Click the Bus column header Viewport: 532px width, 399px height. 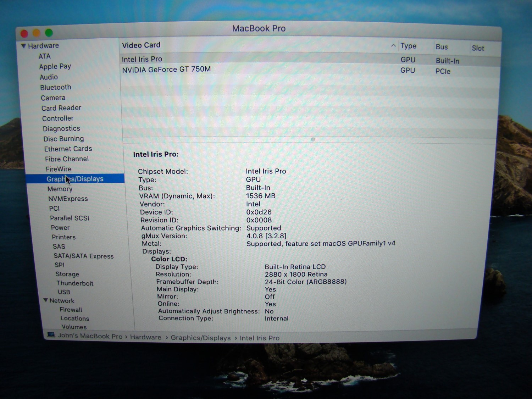442,47
